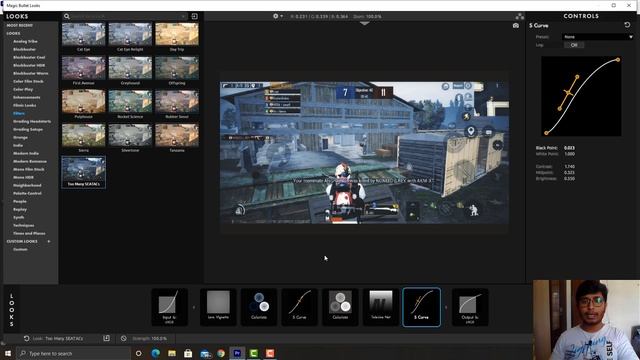Click the snapshot camera icon
Viewport: 640px width, 360px height.
coord(516,25)
